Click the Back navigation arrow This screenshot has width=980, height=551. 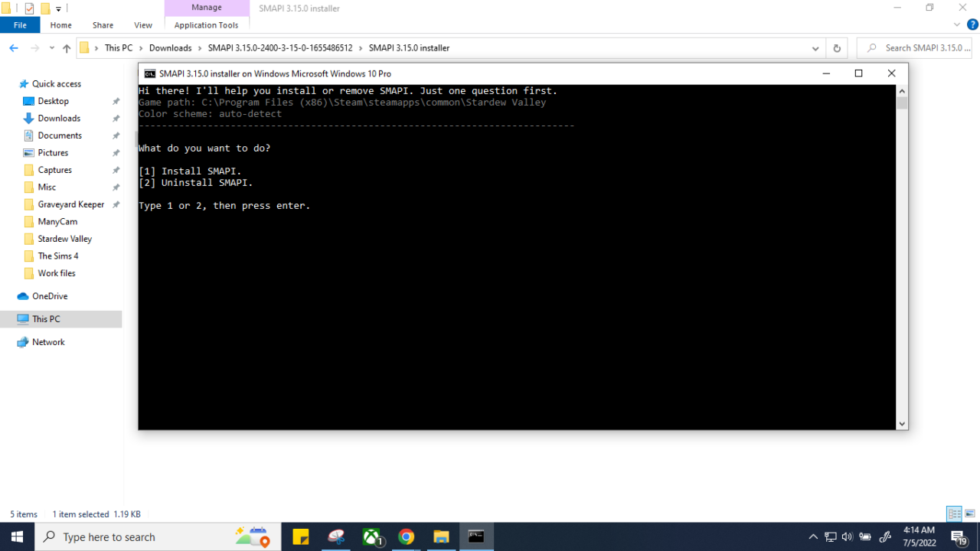(14, 48)
